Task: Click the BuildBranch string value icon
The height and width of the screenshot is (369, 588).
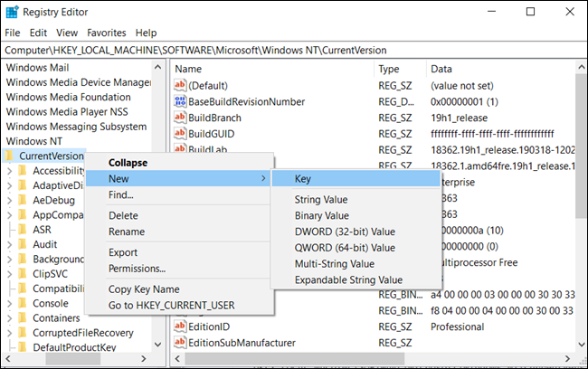Action: pyautogui.click(x=180, y=118)
